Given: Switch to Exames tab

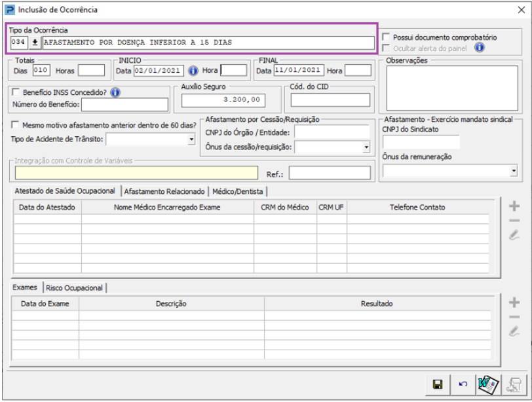Looking at the screenshot, I should tap(25, 287).
